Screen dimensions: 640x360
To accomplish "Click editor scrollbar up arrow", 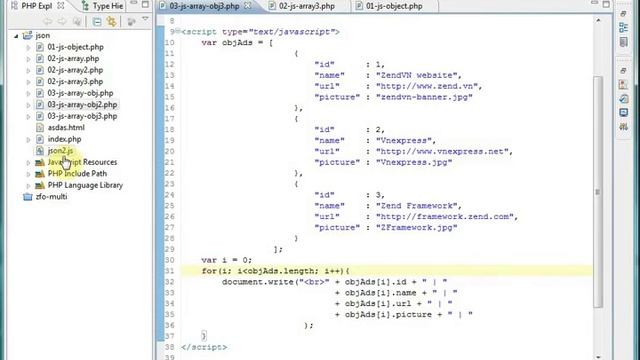I will click(x=598, y=20).
